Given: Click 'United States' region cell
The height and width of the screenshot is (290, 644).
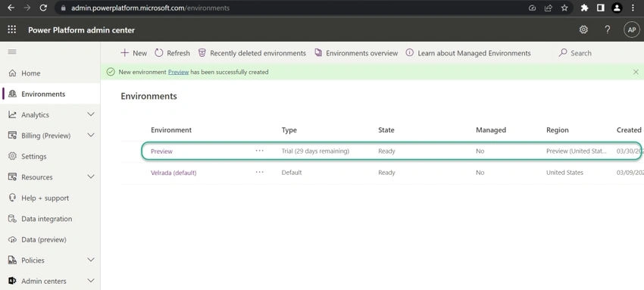Looking at the screenshot, I should coord(564,173).
